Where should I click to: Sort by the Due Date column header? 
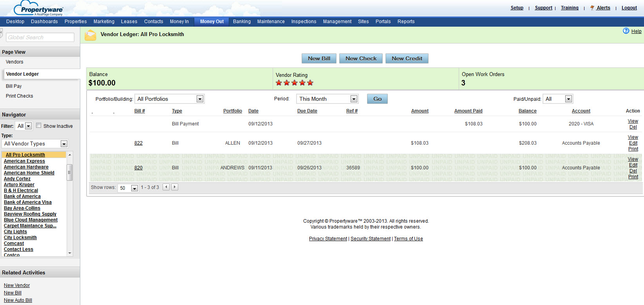pos(307,111)
